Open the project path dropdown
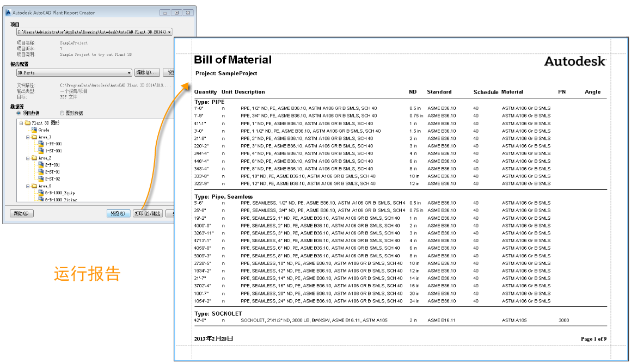Image resolution: width=631 pixels, height=364 pixels. [x=169, y=32]
